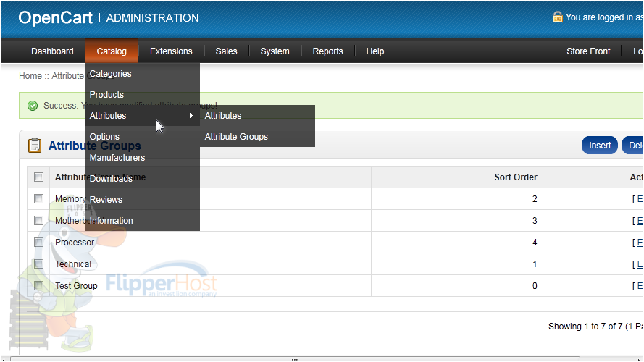Check the Test Group row checkbox
Image resolution: width=644 pixels, height=362 pixels.
point(38,286)
